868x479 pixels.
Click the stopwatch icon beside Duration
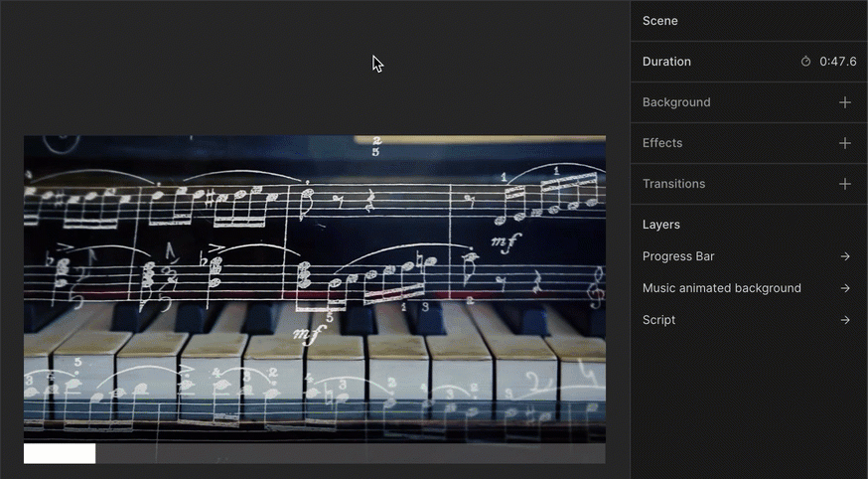[806, 62]
